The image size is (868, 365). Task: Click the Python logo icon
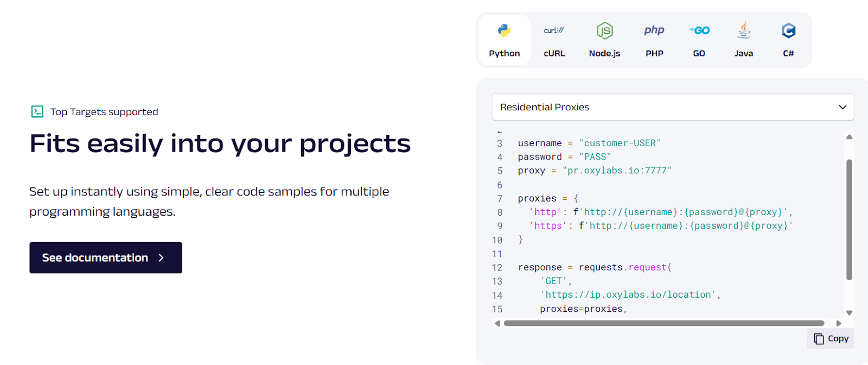(x=504, y=30)
